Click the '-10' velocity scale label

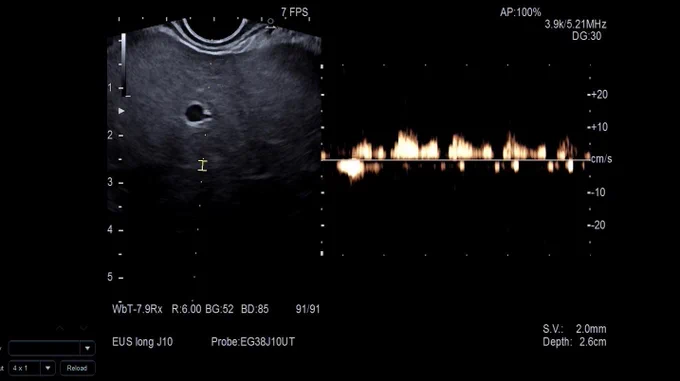[x=598, y=192]
